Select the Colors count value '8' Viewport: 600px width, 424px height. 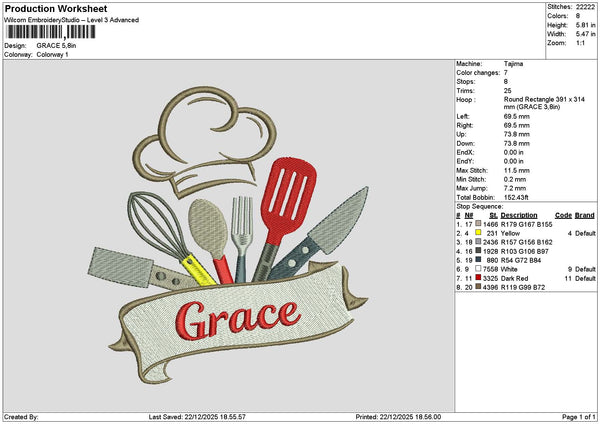[x=578, y=16]
